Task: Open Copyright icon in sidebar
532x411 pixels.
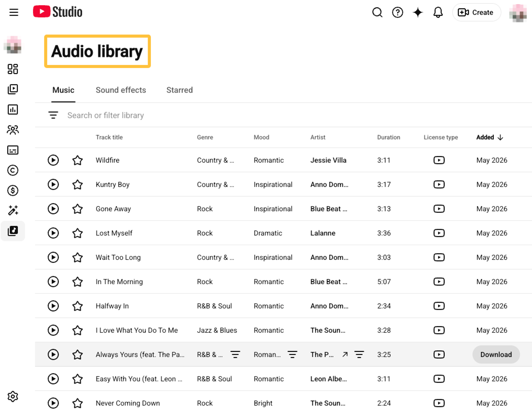Action: click(13, 170)
